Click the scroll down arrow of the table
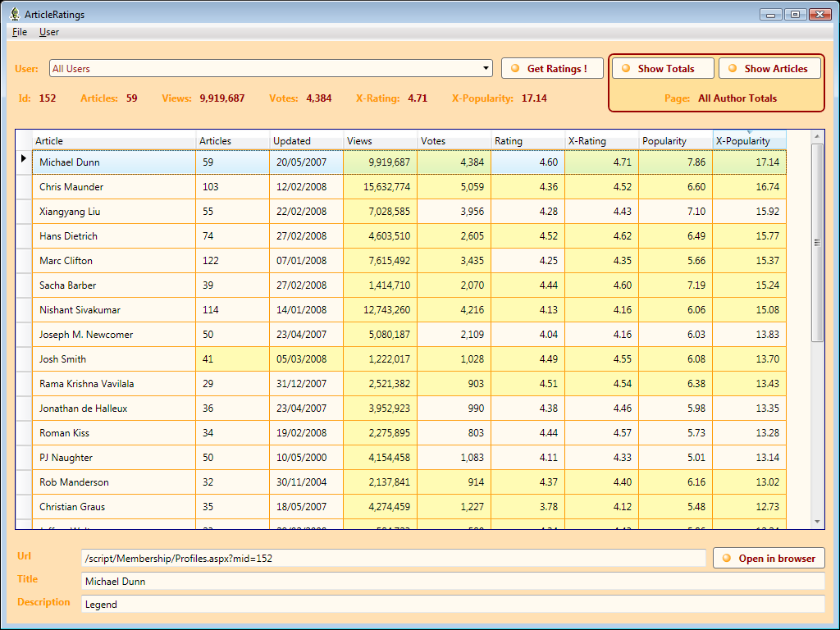The image size is (840, 630). [x=817, y=522]
